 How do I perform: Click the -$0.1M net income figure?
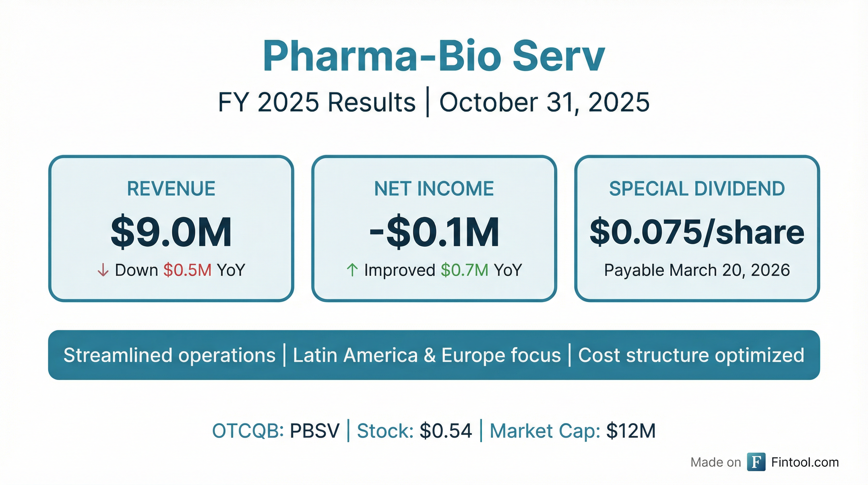[x=434, y=232]
